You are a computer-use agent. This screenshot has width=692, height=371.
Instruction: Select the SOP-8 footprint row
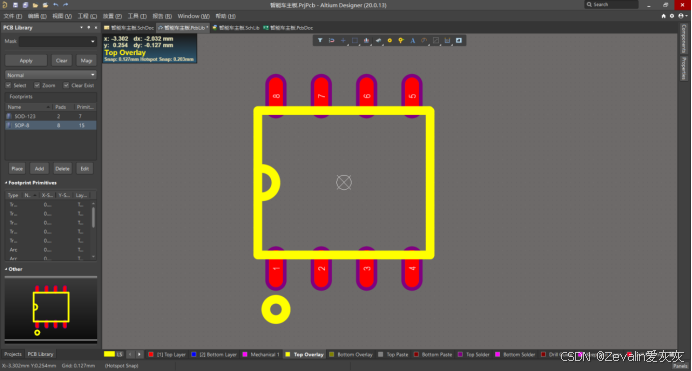51,125
